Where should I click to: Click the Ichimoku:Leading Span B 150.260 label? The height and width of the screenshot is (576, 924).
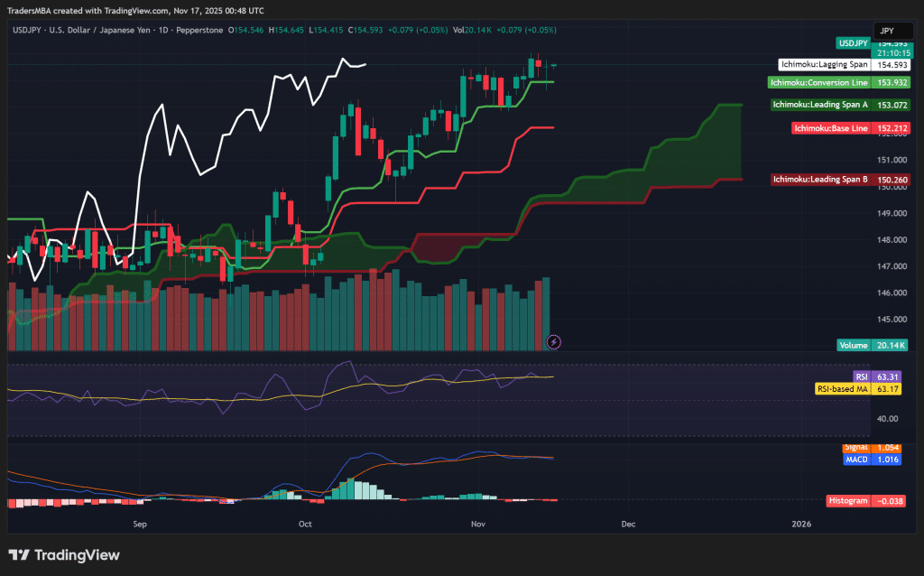[x=842, y=179]
